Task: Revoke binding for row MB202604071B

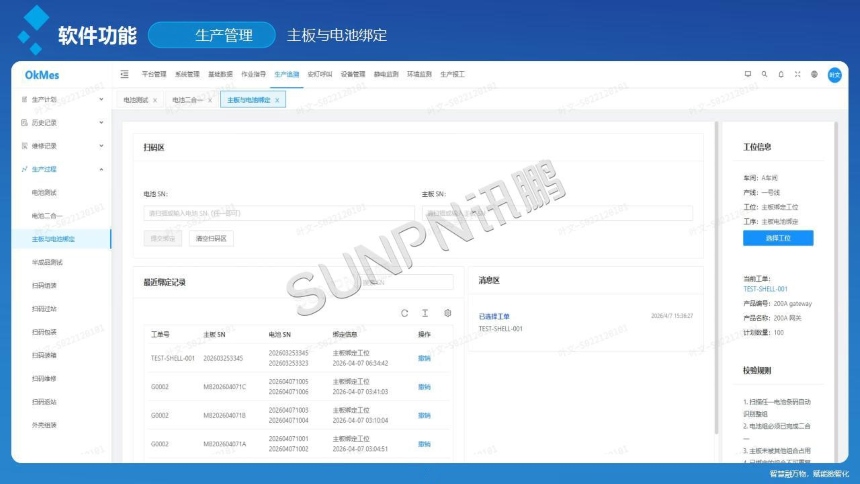Action: tap(424, 415)
